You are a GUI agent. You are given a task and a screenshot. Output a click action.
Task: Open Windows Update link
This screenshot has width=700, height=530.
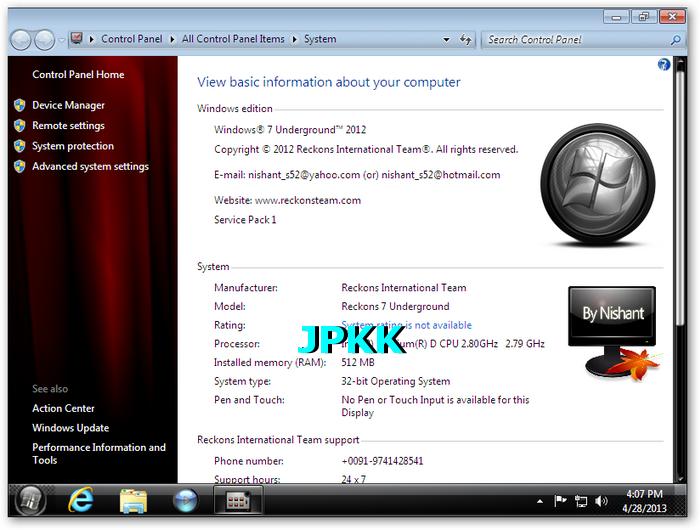[71, 428]
